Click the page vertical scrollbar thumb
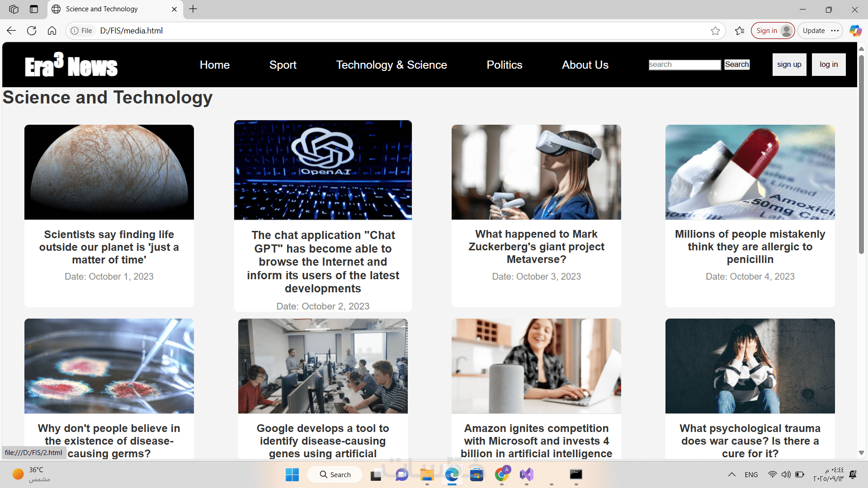The image size is (868, 488). (x=861, y=154)
